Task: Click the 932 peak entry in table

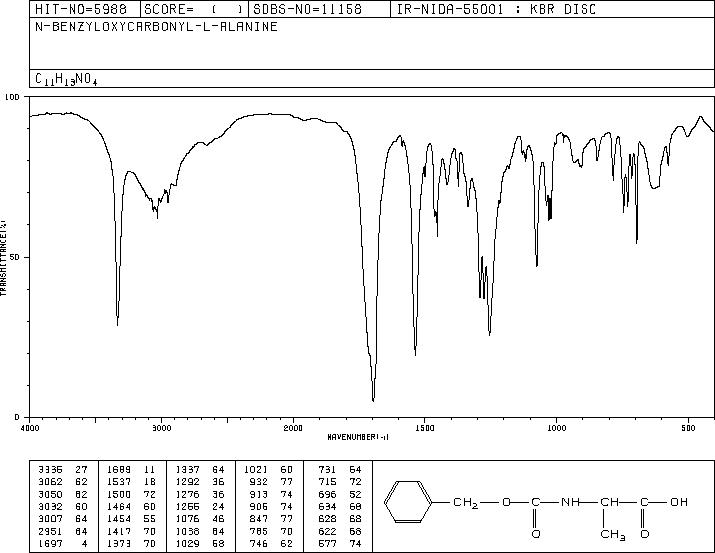Action: click(272, 482)
